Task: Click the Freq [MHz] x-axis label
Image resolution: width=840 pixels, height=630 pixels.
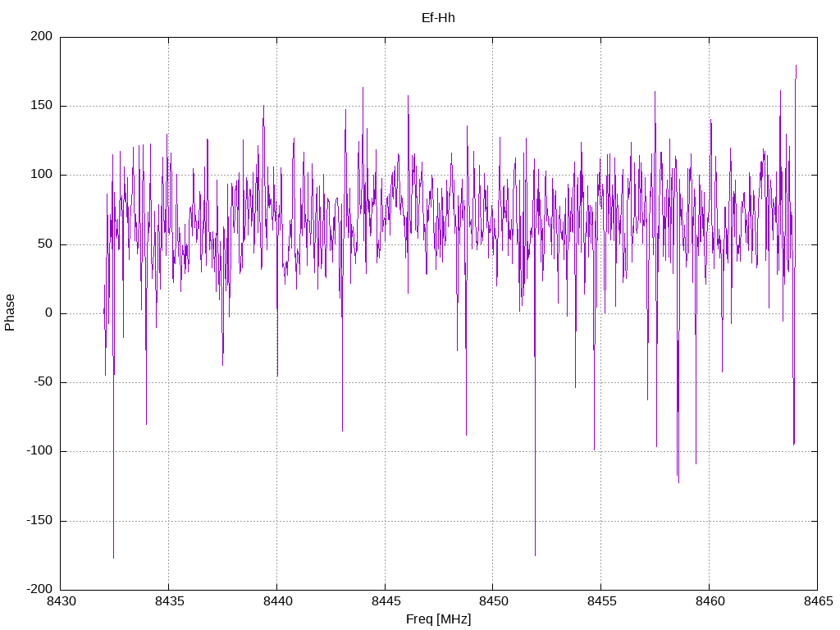Action: coord(438,619)
